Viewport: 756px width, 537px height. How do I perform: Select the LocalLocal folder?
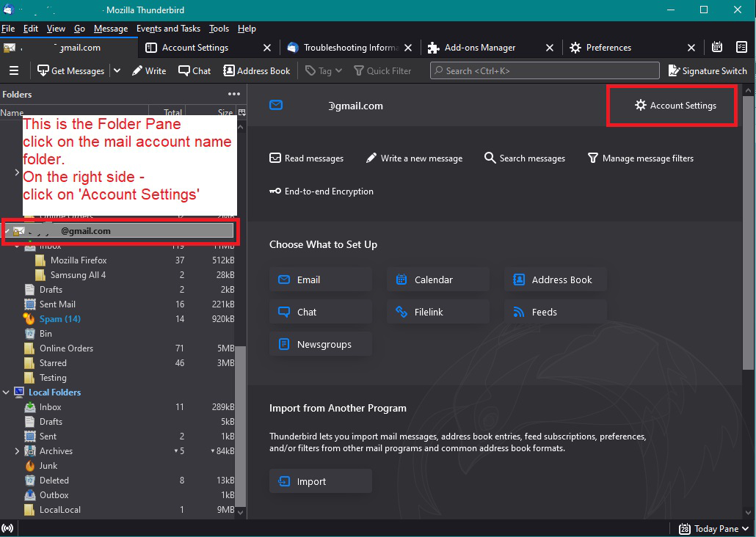click(x=59, y=510)
